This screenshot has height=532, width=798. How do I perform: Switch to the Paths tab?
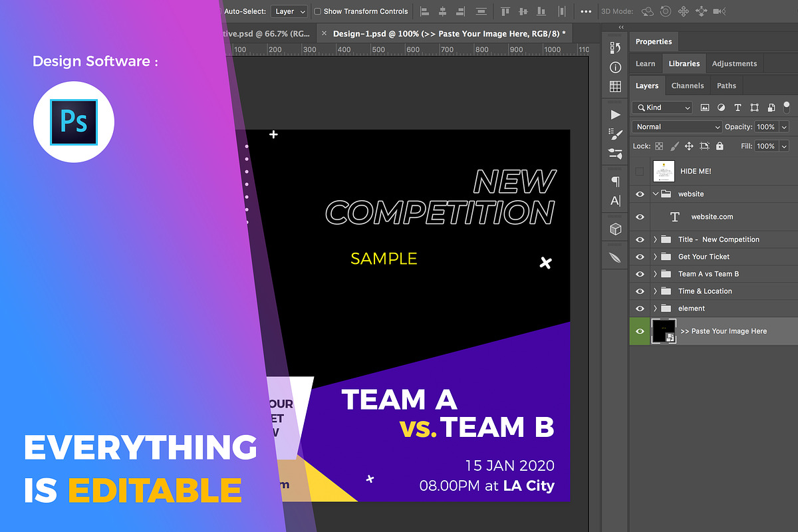(x=726, y=86)
